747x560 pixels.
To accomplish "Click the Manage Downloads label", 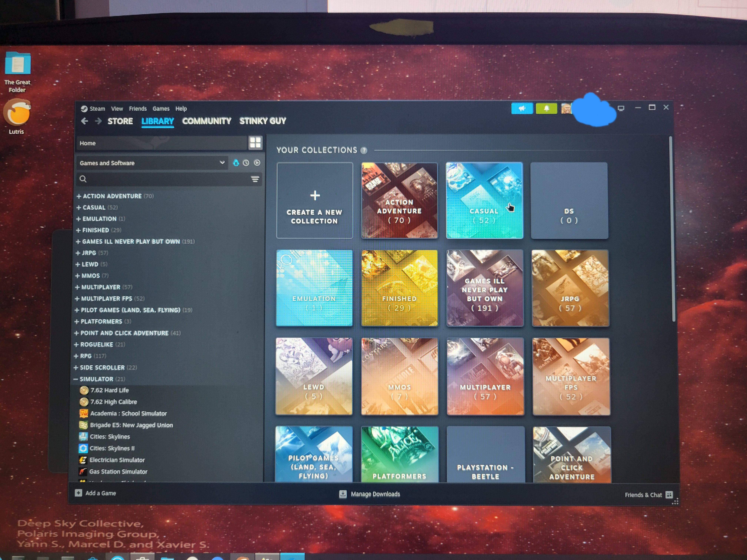I will click(375, 494).
